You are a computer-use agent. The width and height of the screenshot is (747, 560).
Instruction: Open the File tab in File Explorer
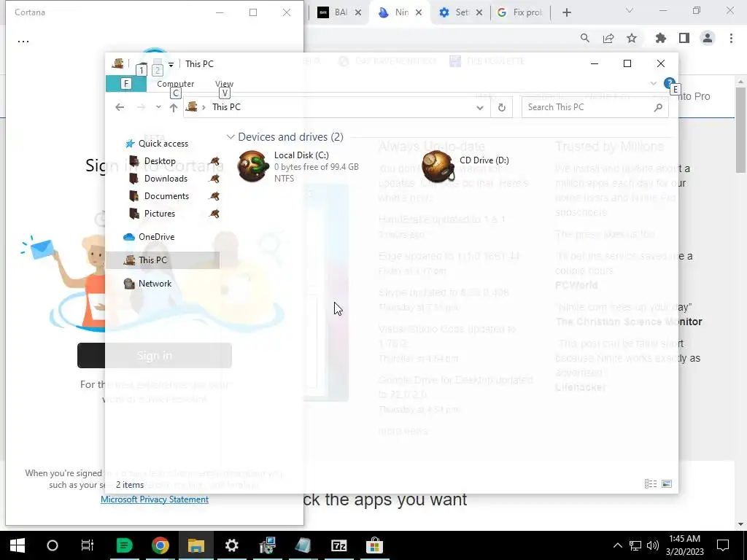click(x=125, y=84)
